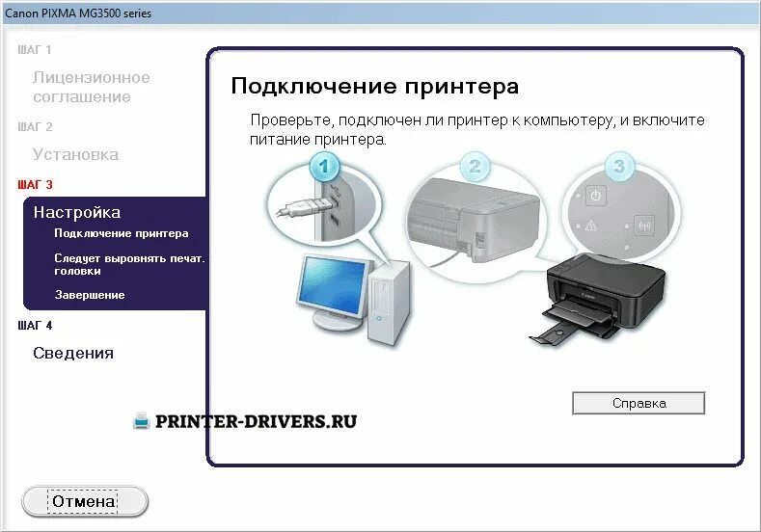Click the USB cable plug illustration bubble
The height and width of the screenshot is (532, 761).
click(324, 205)
